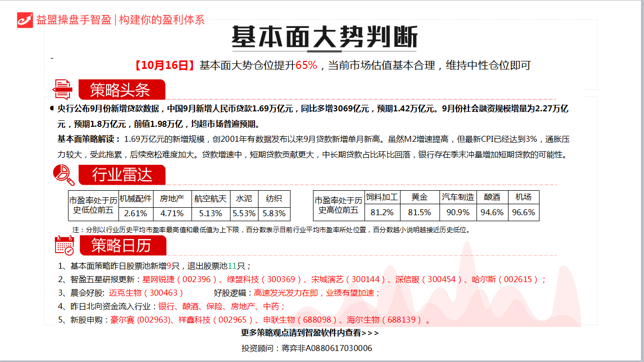644x362 pixels.
Task: Click the 基本面大势判断 main title
Action: tap(324, 37)
